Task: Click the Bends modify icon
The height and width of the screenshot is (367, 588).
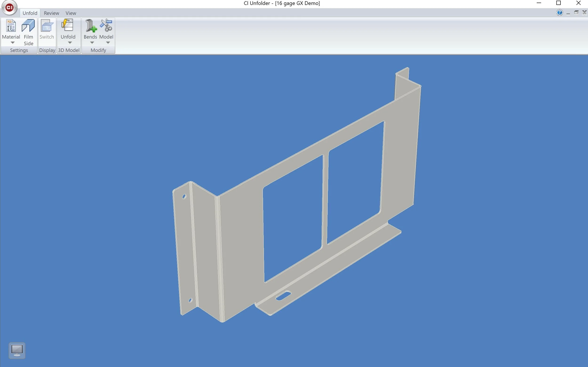Action: (91, 26)
